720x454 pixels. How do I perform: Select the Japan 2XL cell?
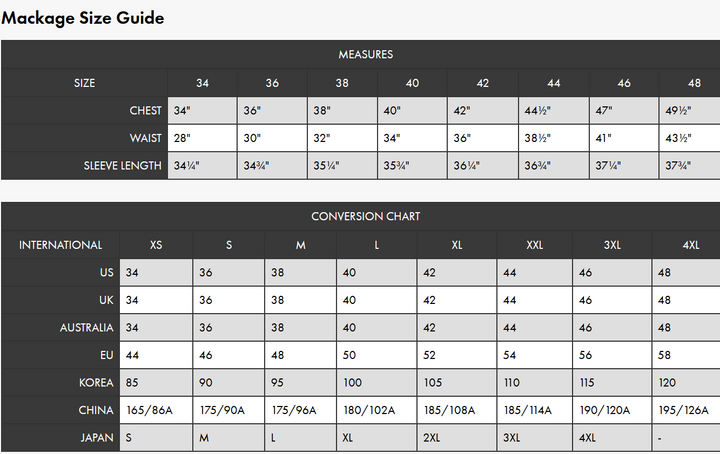coord(456,437)
